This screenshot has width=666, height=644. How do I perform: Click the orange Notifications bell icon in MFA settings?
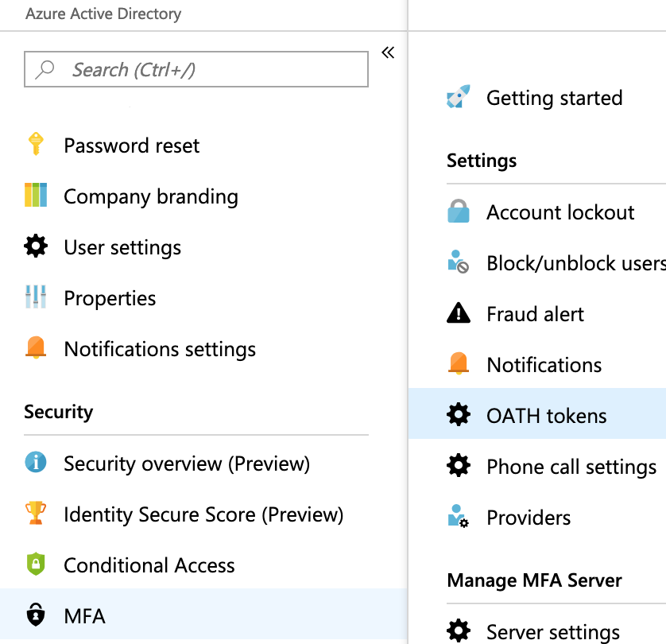(x=459, y=363)
